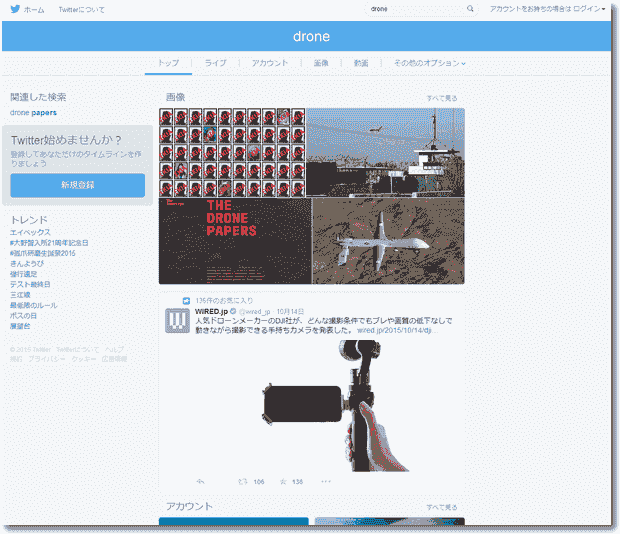Click すべて見る next to アカウント heading
The image size is (620, 534).
pyautogui.click(x=442, y=507)
